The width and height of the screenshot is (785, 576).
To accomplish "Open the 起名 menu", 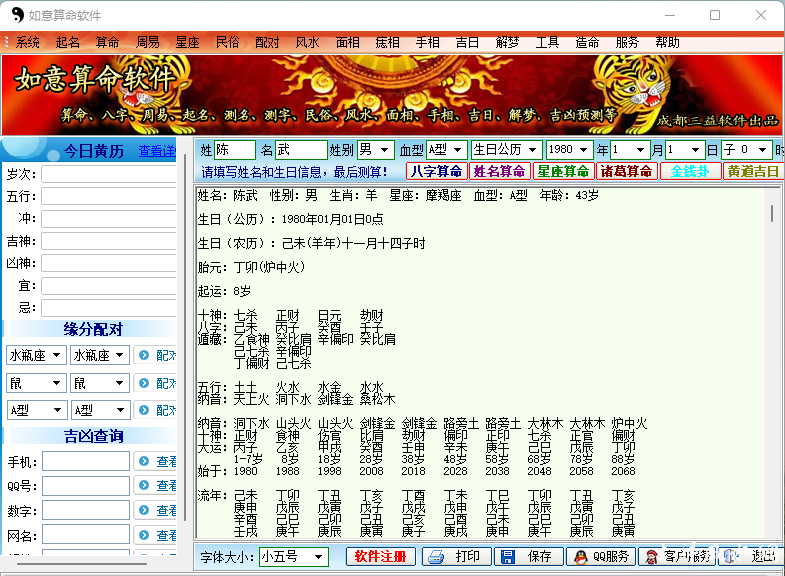I will 68,42.
